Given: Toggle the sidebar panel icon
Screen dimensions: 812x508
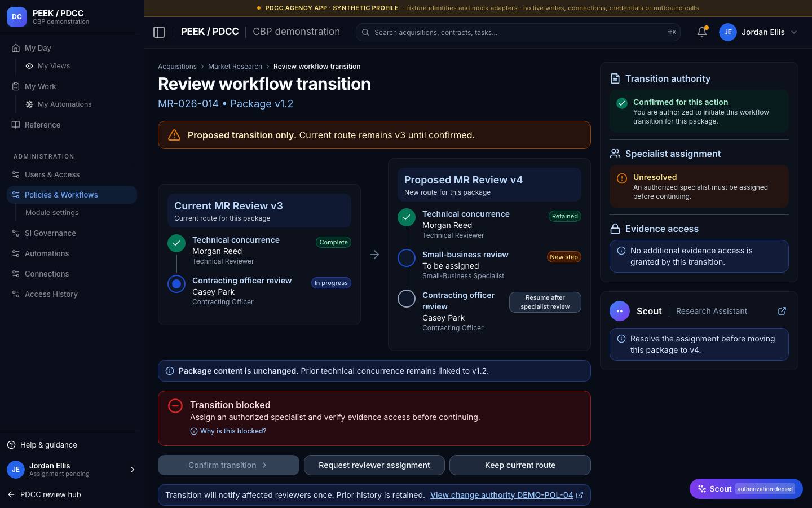Looking at the screenshot, I should point(159,32).
